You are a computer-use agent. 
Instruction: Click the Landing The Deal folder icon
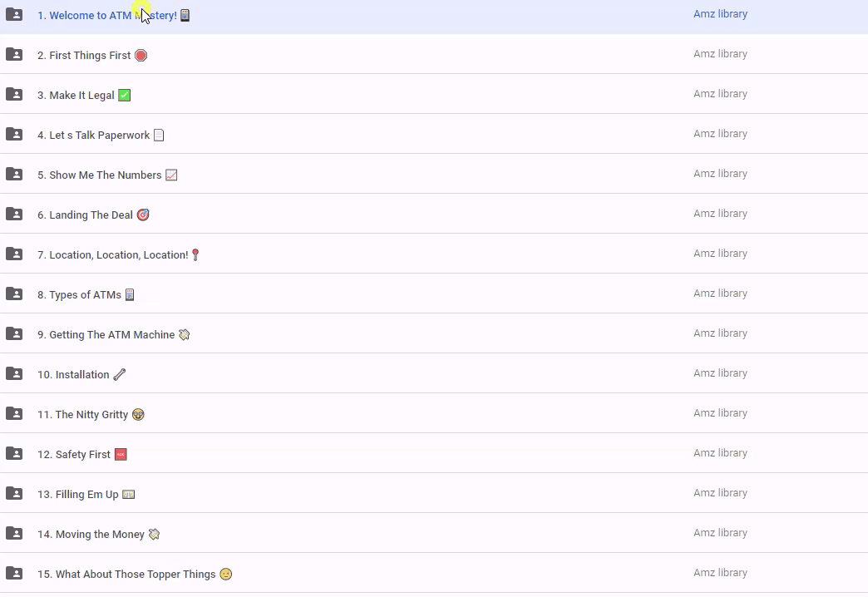(x=14, y=214)
